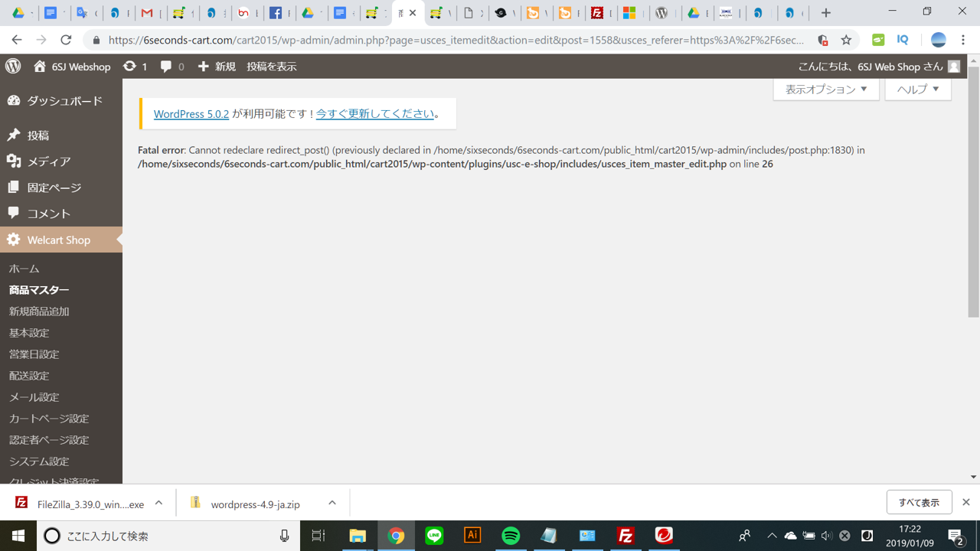Viewport: 980px width, 551px height.
Task: Open a new browser tab with plus
Action: point(825,13)
